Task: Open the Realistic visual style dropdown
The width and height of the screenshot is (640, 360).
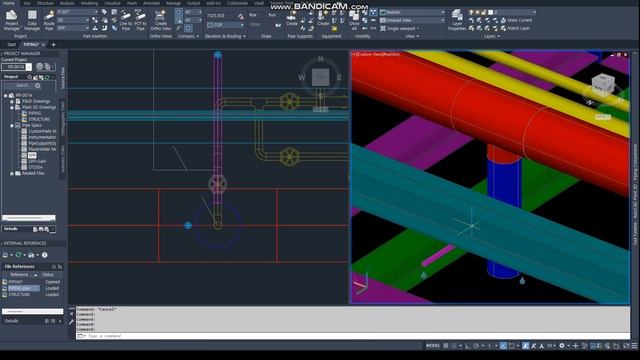Action: click(412, 12)
